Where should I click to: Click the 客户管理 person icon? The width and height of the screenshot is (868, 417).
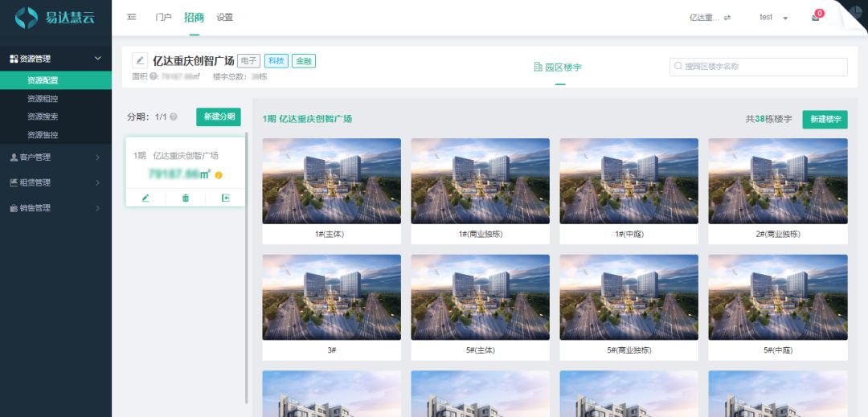click(14, 157)
